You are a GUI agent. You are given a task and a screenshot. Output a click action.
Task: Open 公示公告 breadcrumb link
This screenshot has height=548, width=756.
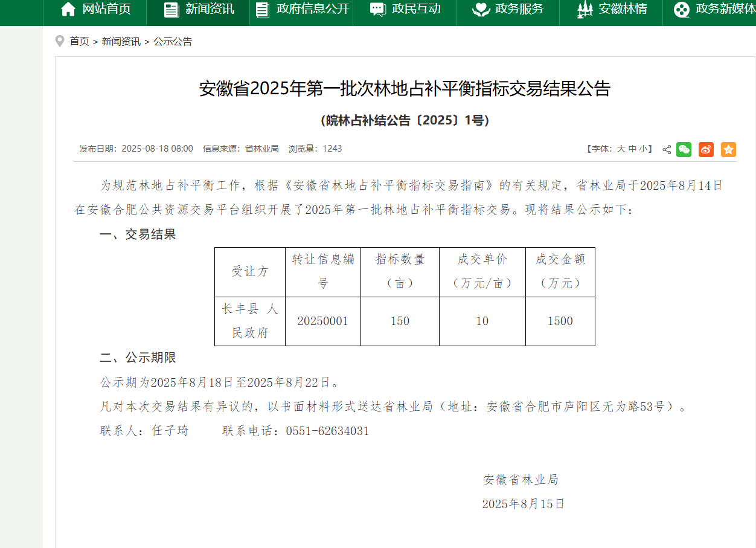click(x=173, y=41)
